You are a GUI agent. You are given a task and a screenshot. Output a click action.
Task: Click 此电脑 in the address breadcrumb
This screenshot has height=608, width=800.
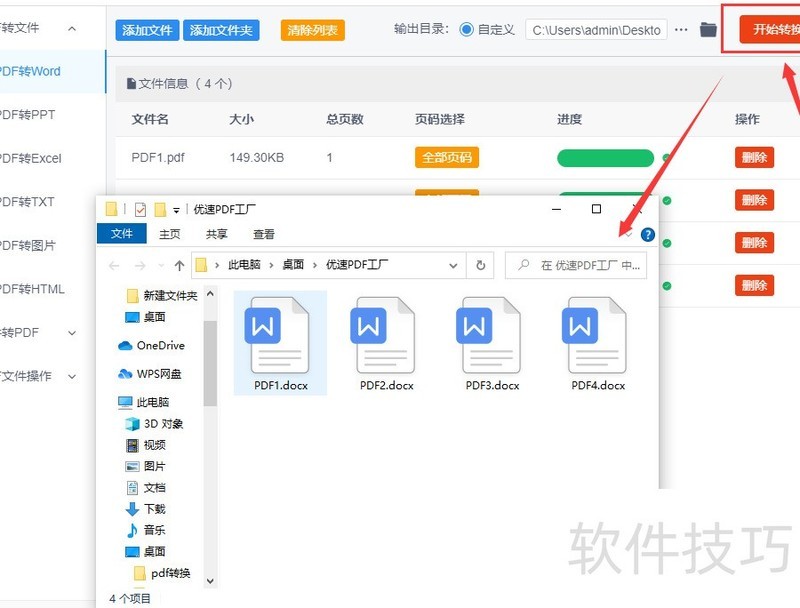coord(244,265)
